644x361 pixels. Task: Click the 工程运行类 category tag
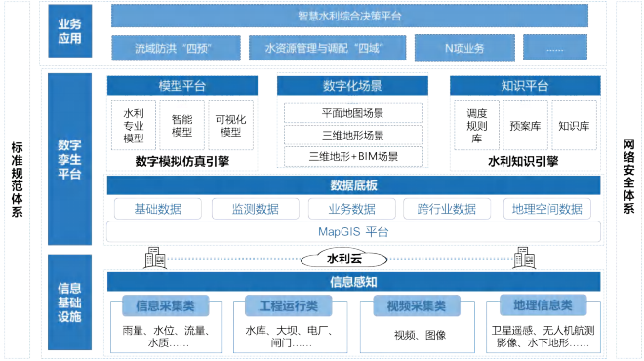point(288,305)
